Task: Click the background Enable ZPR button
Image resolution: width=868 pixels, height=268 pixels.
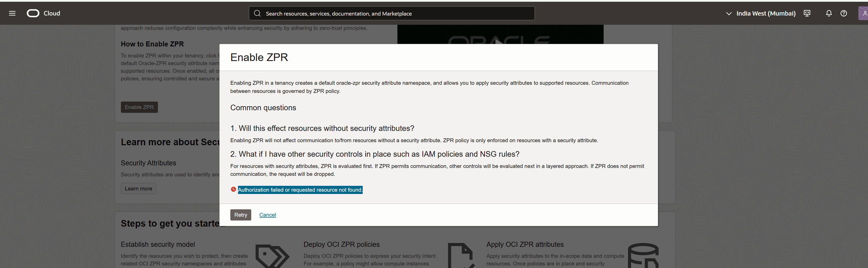Action: point(139,107)
